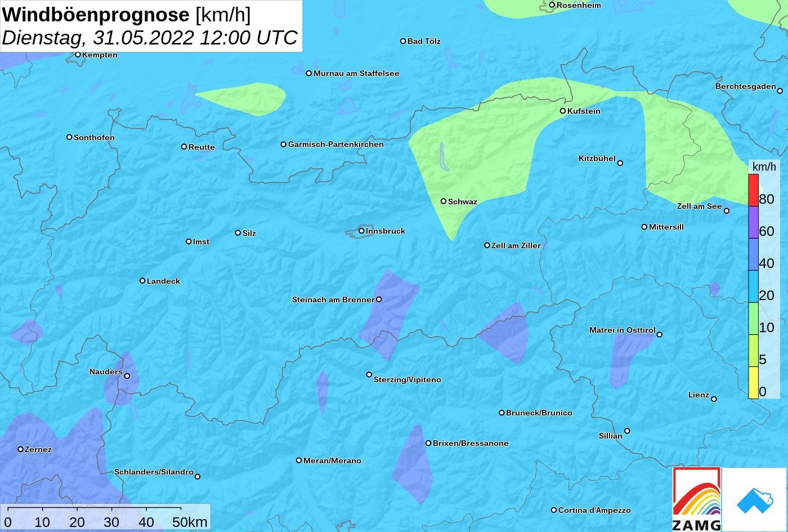
Task: Click the Imst label
Action: (201, 242)
